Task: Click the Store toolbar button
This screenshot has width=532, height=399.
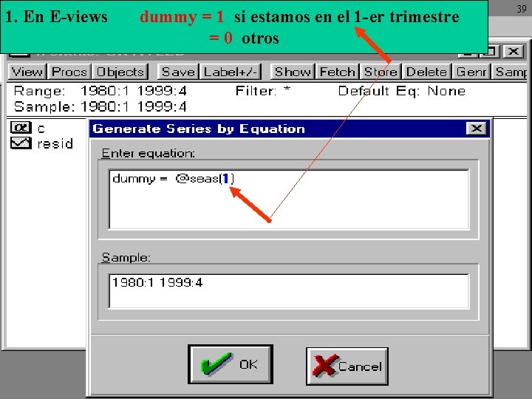Action: point(381,72)
